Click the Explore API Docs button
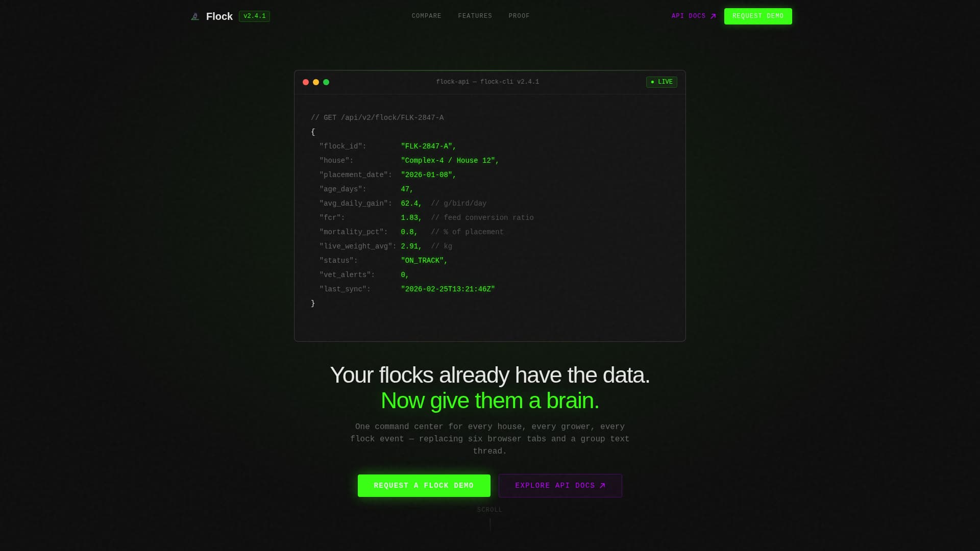 click(560, 486)
